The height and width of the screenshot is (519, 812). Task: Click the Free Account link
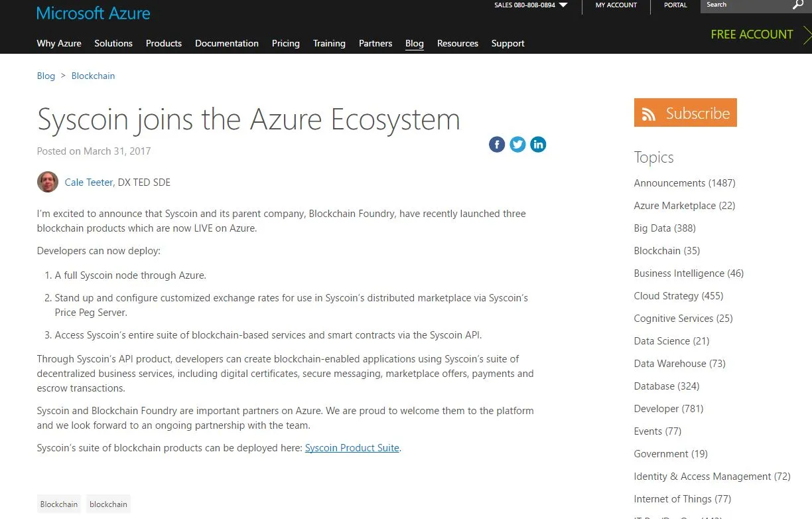752,35
